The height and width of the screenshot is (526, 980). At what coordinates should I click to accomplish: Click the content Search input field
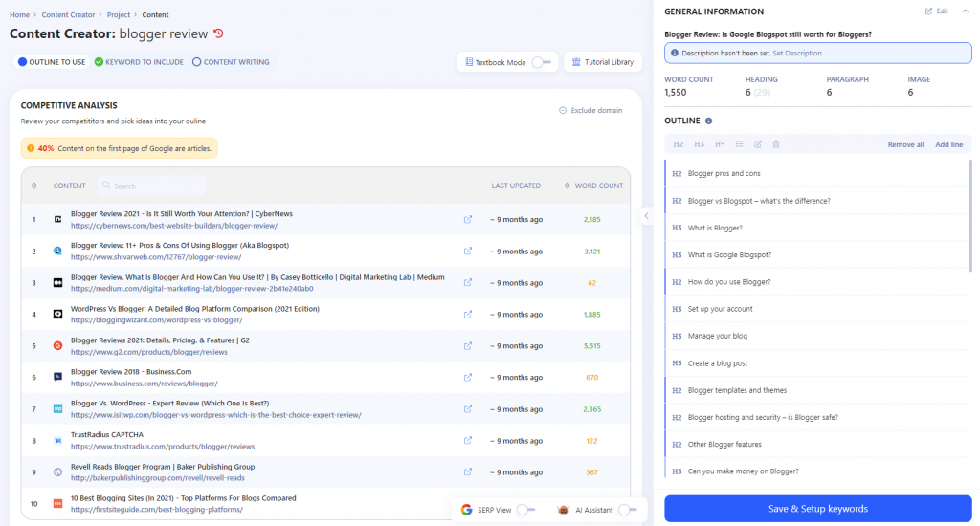click(x=152, y=186)
